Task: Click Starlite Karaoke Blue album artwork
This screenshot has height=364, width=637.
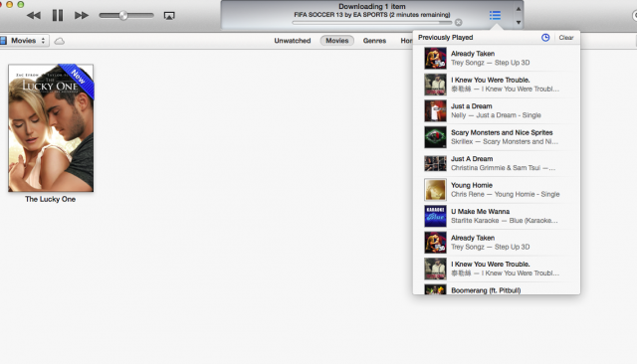Action: click(435, 216)
